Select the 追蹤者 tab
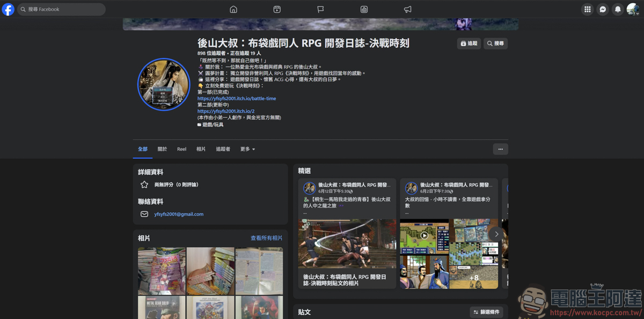Viewport: 644px width, 319px height. point(223,149)
